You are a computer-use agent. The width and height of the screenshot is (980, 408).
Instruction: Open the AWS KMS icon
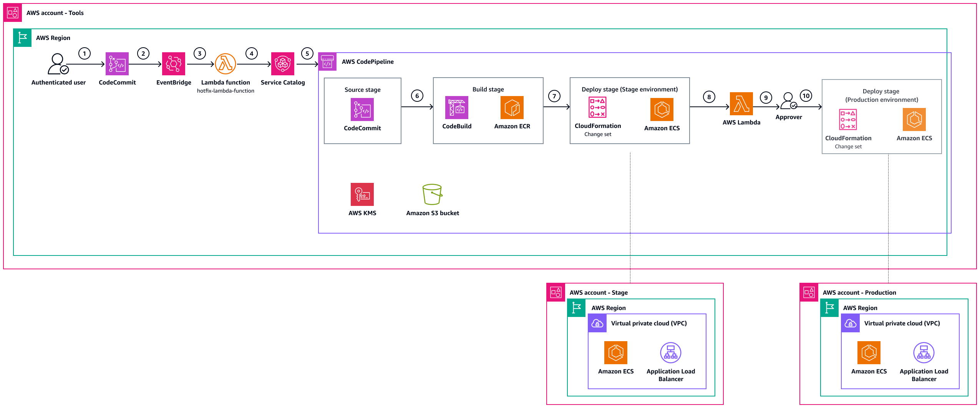pos(361,195)
